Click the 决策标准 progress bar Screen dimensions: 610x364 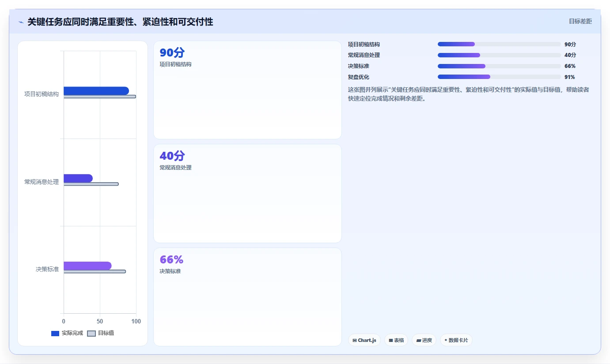[499, 66]
